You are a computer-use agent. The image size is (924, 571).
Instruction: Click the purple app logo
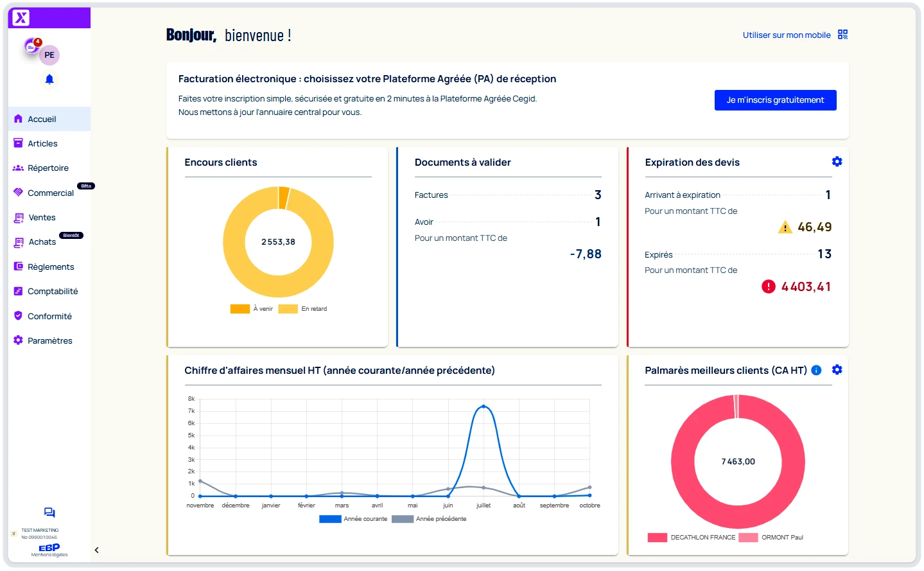21,18
